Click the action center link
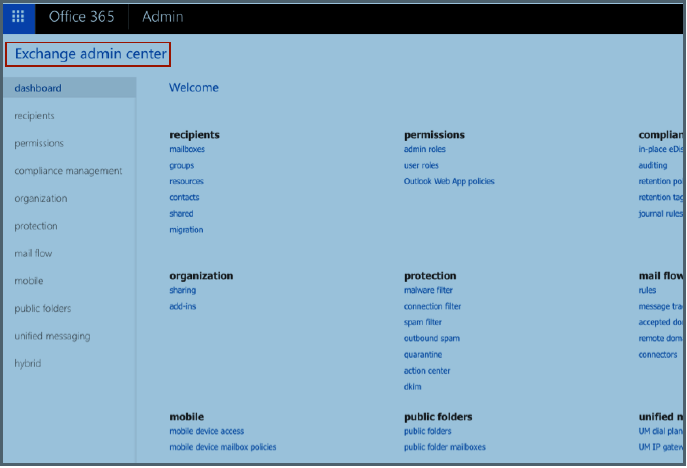Image resolution: width=687 pixels, height=468 pixels. (x=427, y=371)
